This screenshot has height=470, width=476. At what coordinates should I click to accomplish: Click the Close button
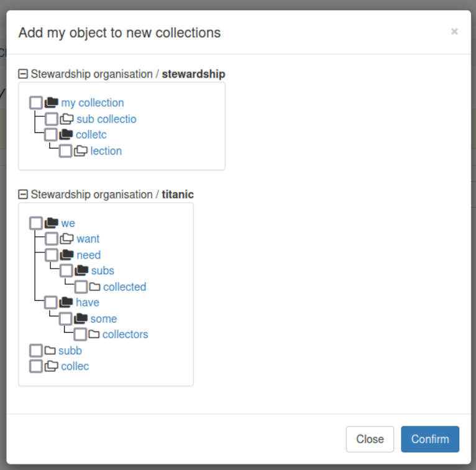tap(370, 439)
